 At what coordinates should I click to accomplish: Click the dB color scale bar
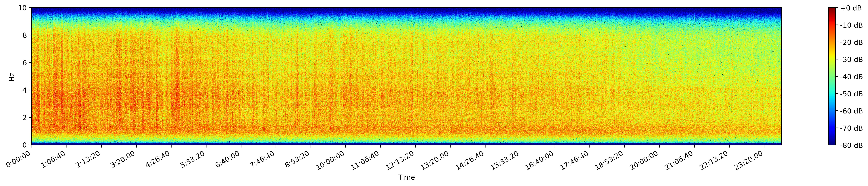point(832,76)
